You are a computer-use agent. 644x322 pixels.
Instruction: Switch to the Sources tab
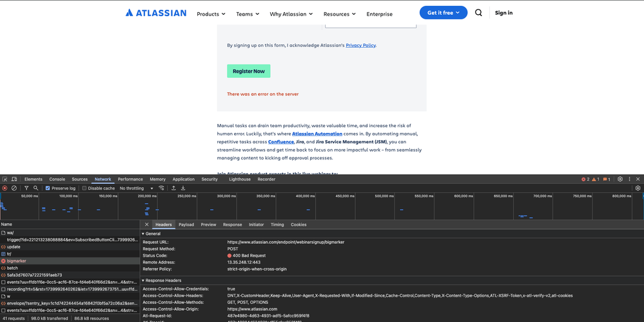(x=80, y=179)
